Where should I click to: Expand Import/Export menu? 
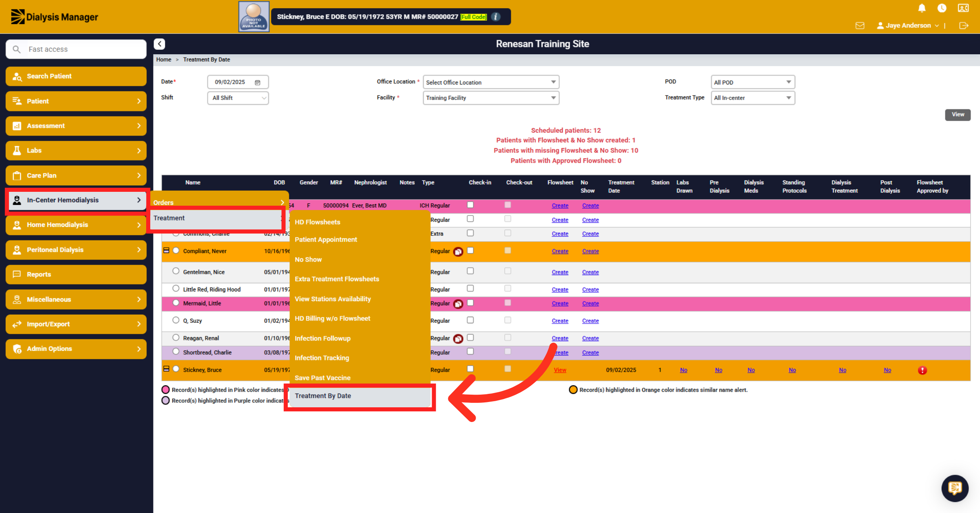pos(76,324)
